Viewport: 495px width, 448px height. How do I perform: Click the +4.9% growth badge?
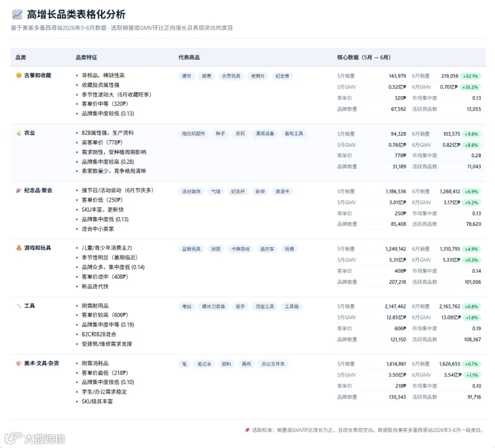[471, 249]
